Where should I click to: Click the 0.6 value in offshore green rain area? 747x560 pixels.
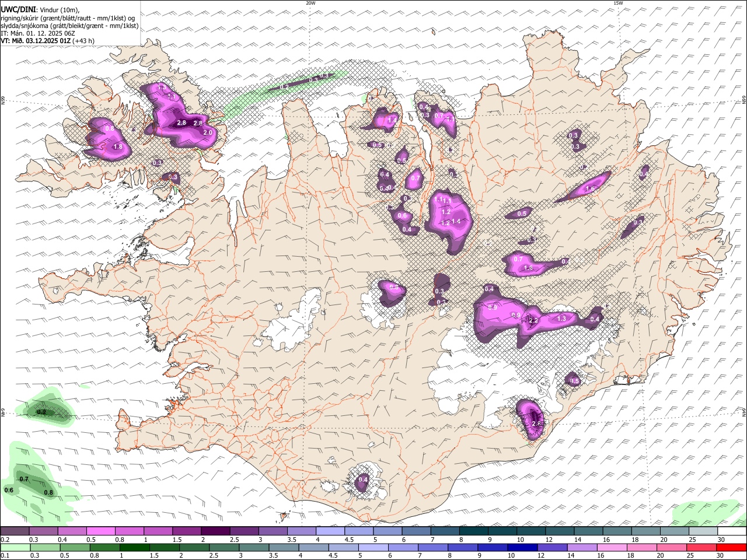tap(9, 490)
